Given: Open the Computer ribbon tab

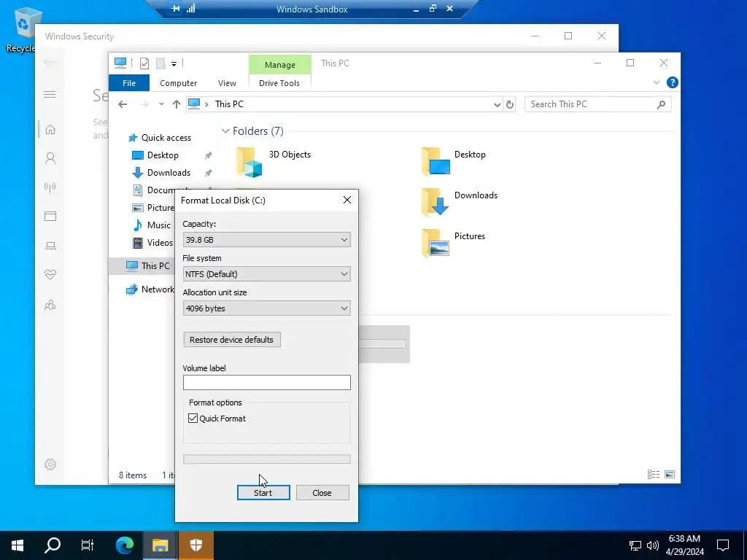Looking at the screenshot, I should click(178, 83).
